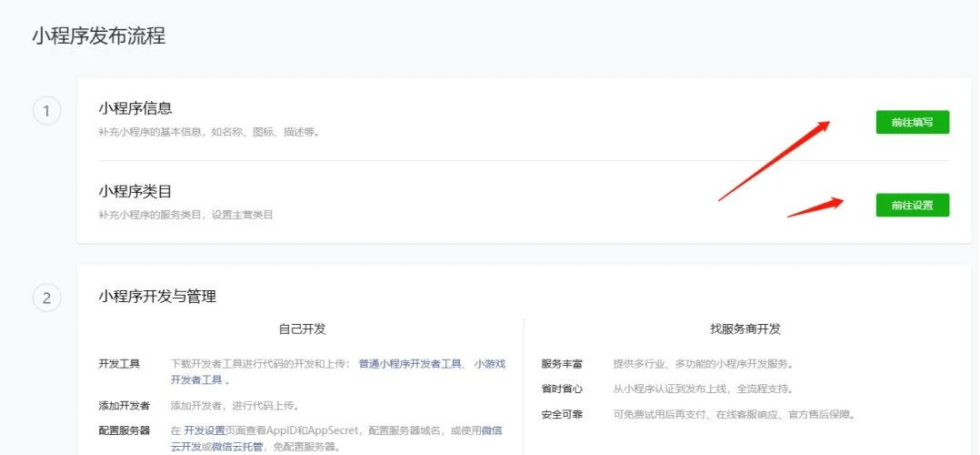Image resolution: width=980 pixels, height=455 pixels.
Task: Open the 普通小程序开发者工具 download link
Action: tap(411, 364)
